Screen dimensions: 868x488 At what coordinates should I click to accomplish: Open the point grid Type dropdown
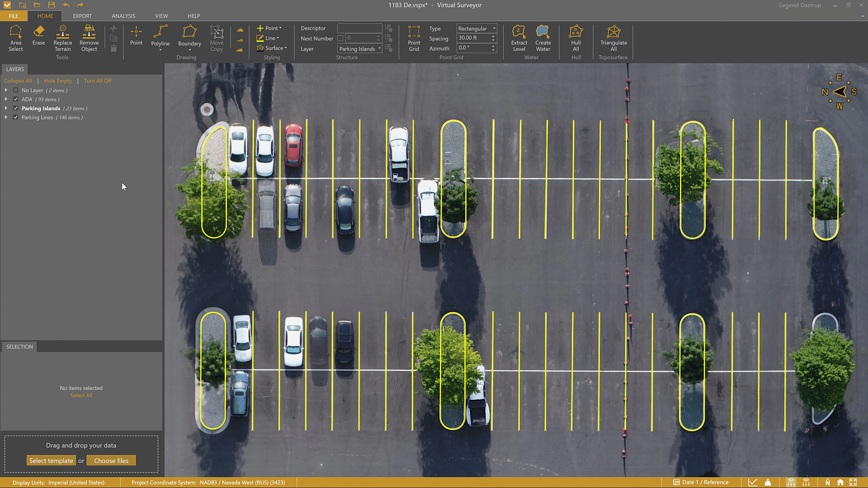476,28
